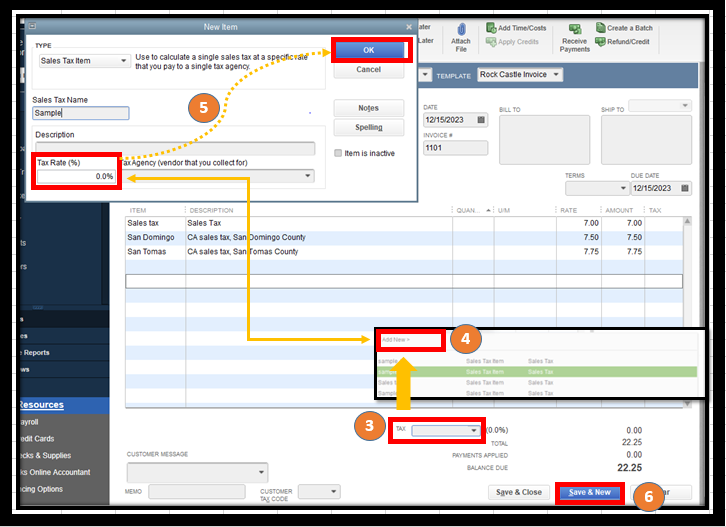The image size is (726, 527).
Task: Click the Sales Tax Name field
Action: tap(81, 113)
